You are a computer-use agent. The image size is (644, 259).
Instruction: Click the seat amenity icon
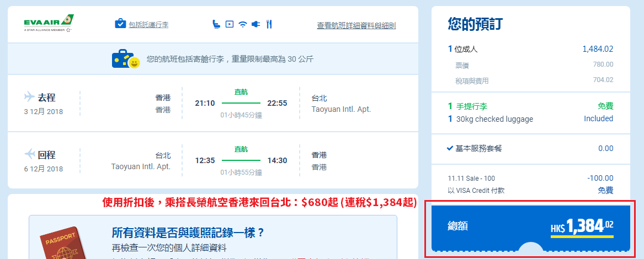coord(216,24)
